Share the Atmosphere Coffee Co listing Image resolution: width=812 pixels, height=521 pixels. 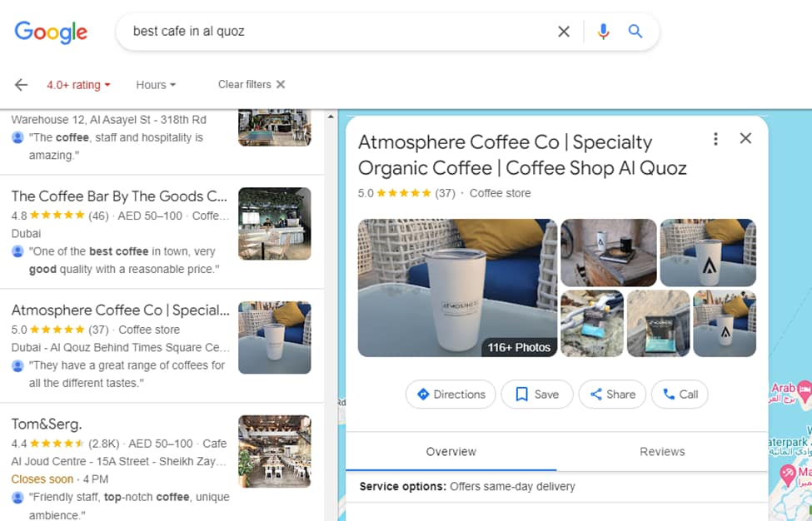(x=612, y=394)
